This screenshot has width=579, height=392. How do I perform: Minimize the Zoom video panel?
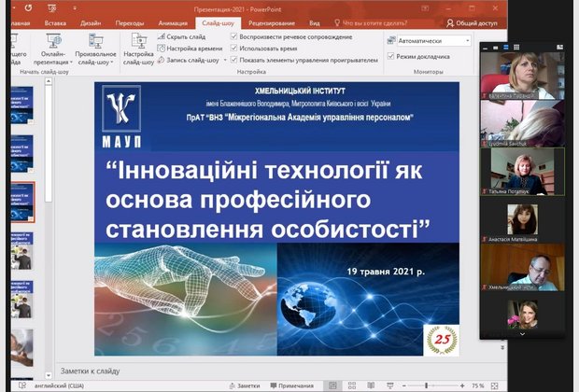[486, 48]
